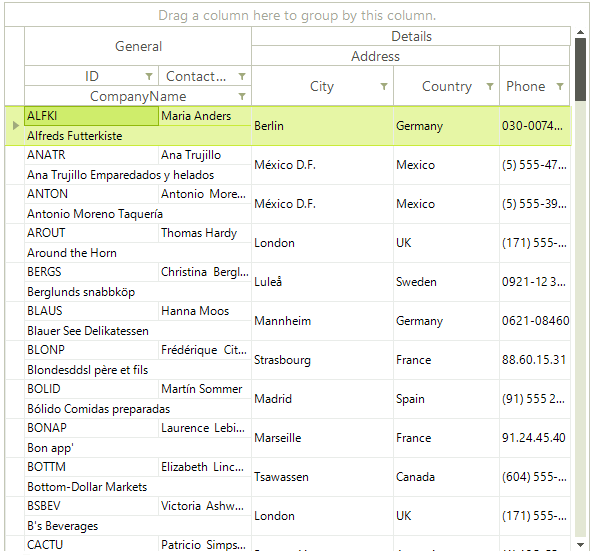The image size is (592, 555).
Task: Select the BLAUS cell
Action: coord(91,311)
